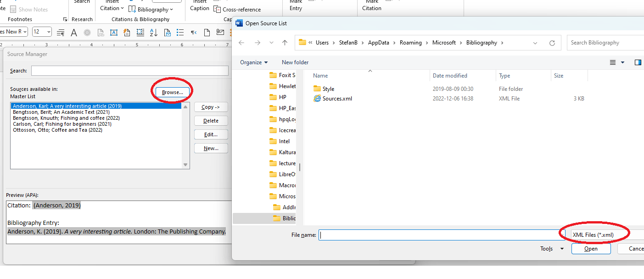Click Users in the address breadcrumb
The image size is (644, 279).
(322, 43)
